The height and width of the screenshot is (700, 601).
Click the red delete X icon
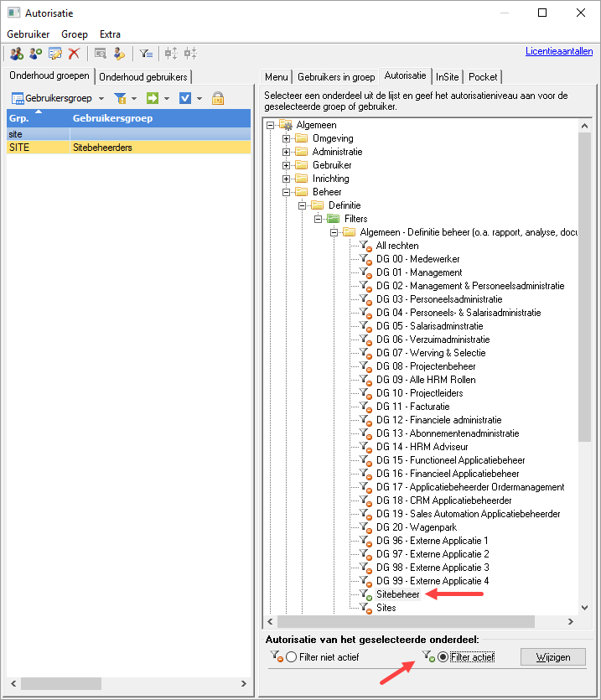[74, 54]
